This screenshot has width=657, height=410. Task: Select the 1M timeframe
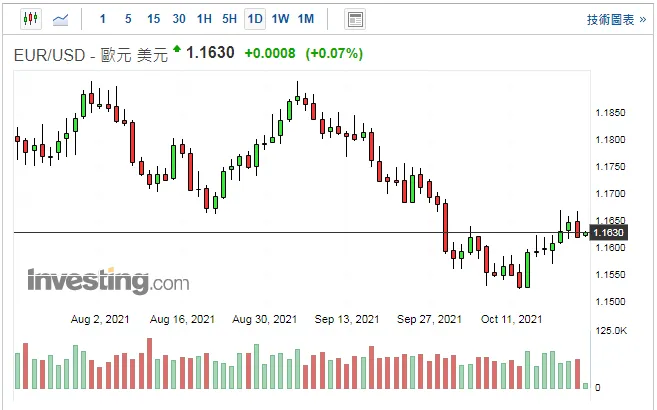pyautogui.click(x=306, y=19)
